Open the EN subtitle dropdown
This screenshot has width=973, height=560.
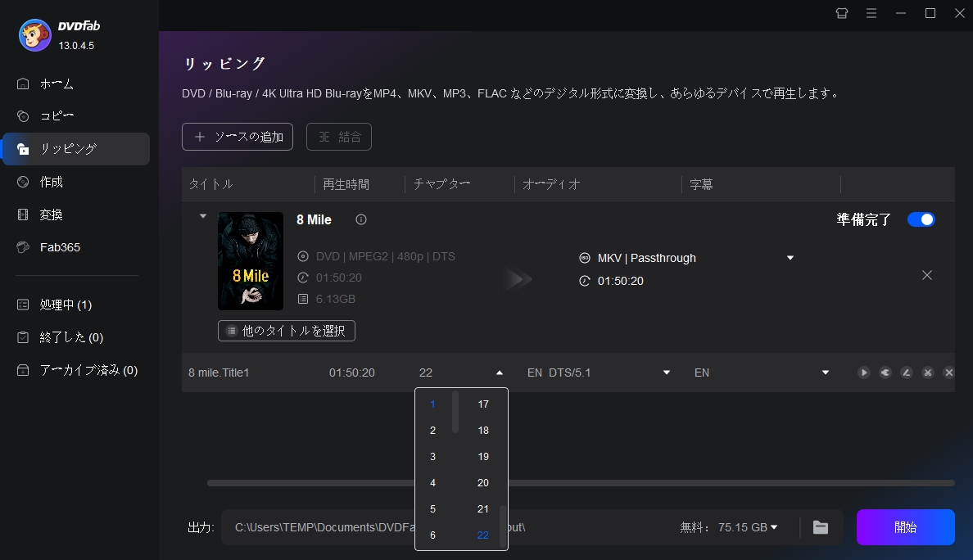(826, 373)
